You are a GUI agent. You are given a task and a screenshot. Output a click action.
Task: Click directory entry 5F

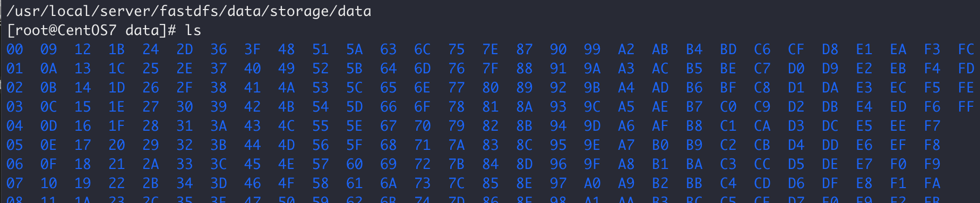(355, 145)
